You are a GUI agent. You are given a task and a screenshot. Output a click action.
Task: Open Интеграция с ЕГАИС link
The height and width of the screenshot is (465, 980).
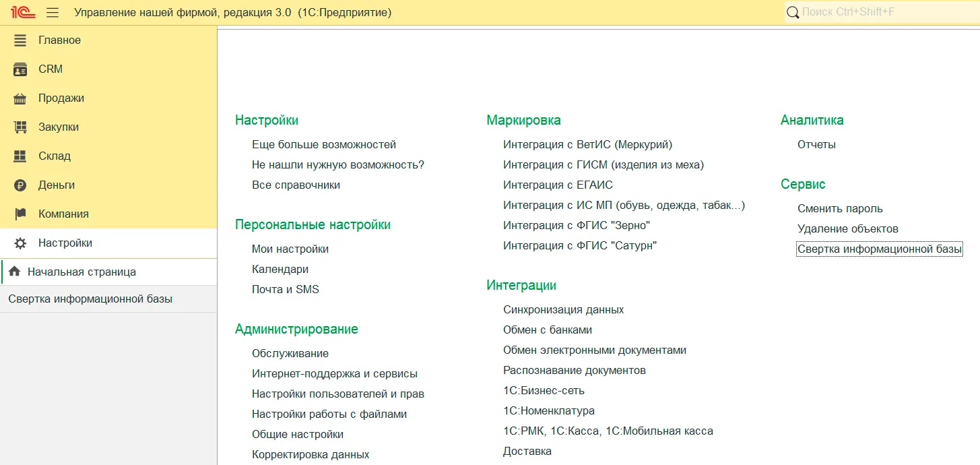point(558,185)
